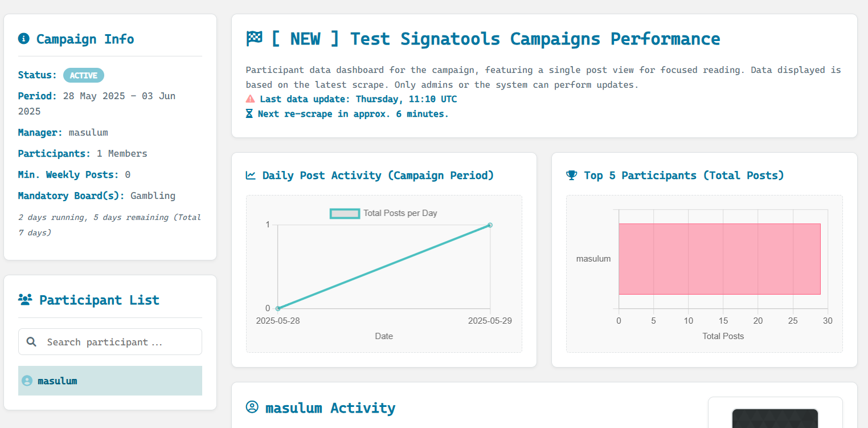Viewport: 868px width, 428px height.
Task: Click the line chart icon for Daily Post Activity
Action: coord(251,176)
